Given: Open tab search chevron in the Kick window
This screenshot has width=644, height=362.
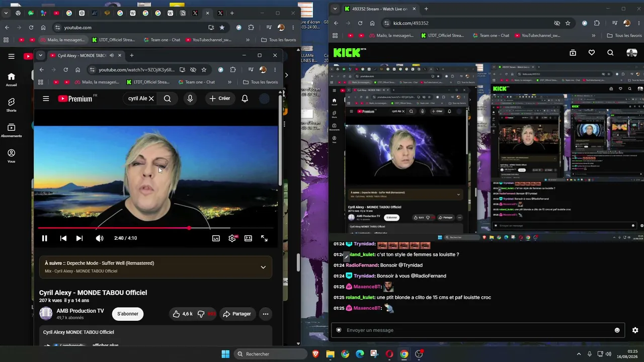Looking at the screenshot, I should (335, 9).
